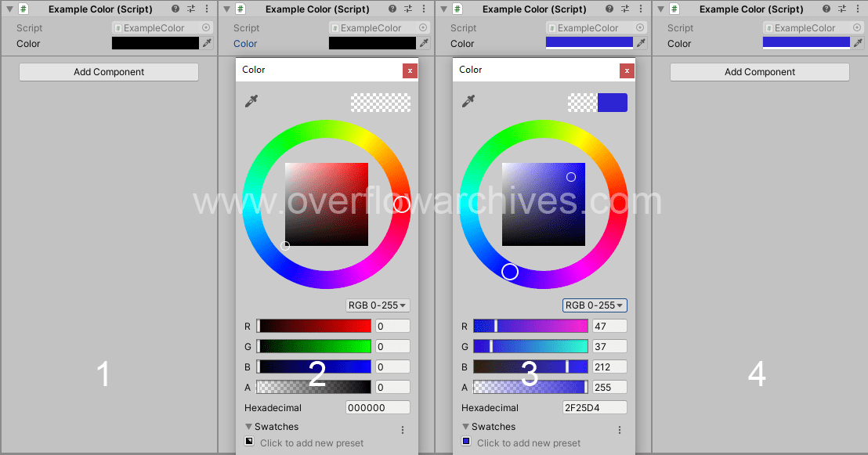Click the B channel slider in the third picker
Image resolution: width=868 pixels, height=455 pixels.
tap(530, 367)
